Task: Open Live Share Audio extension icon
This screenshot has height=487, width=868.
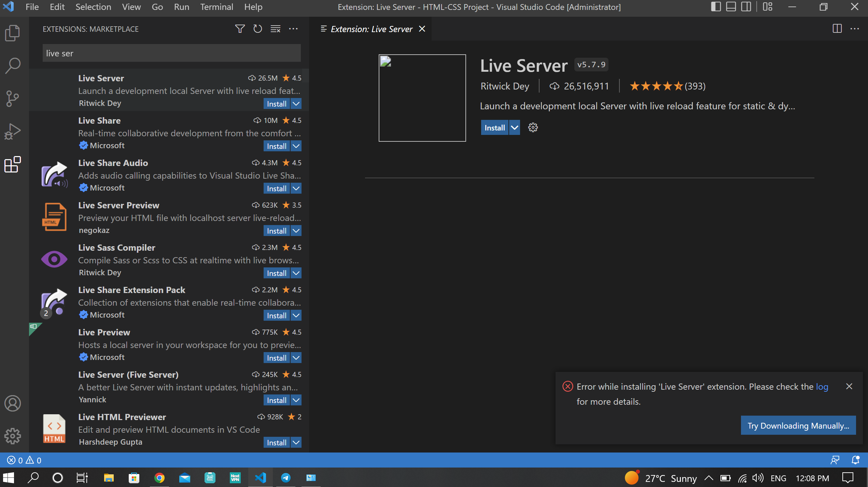Action: coord(54,175)
